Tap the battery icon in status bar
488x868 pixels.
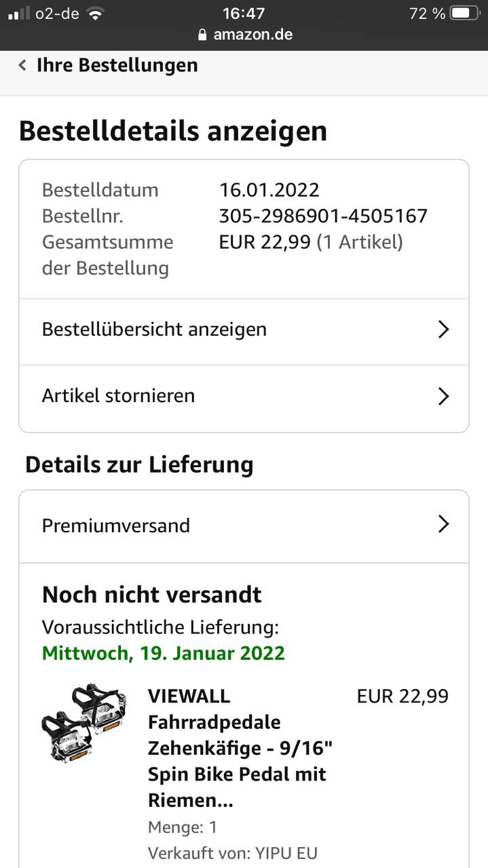(464, 14)
